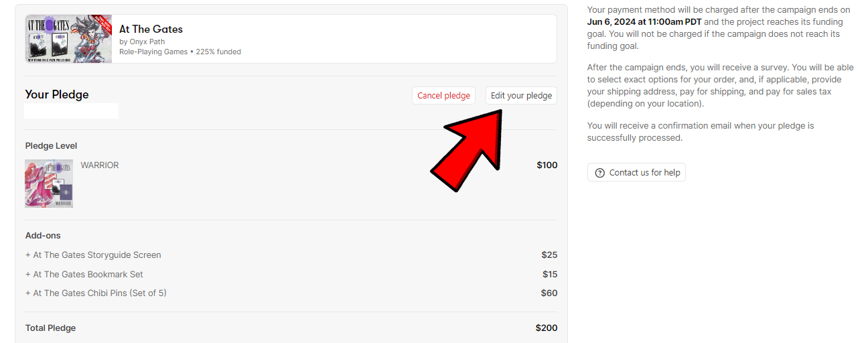Click the Add-ons section heading
This screenshot has height=343, width=868.
point(43,236)
